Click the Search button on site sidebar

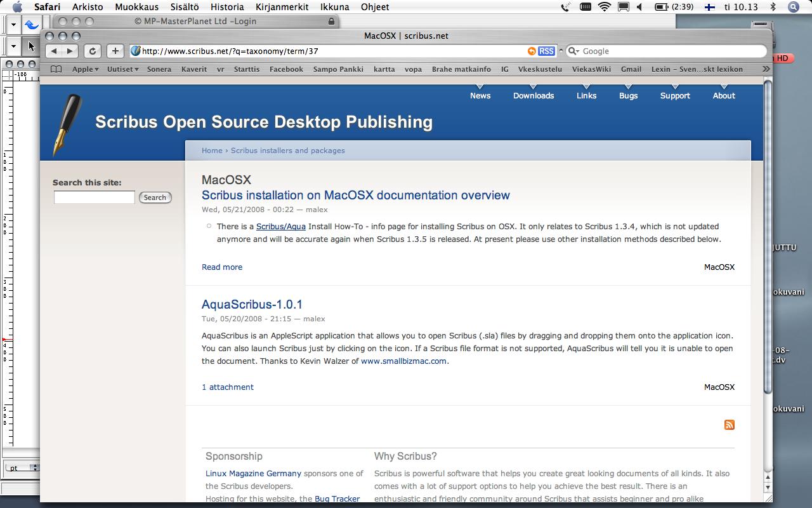click(155, 197)
